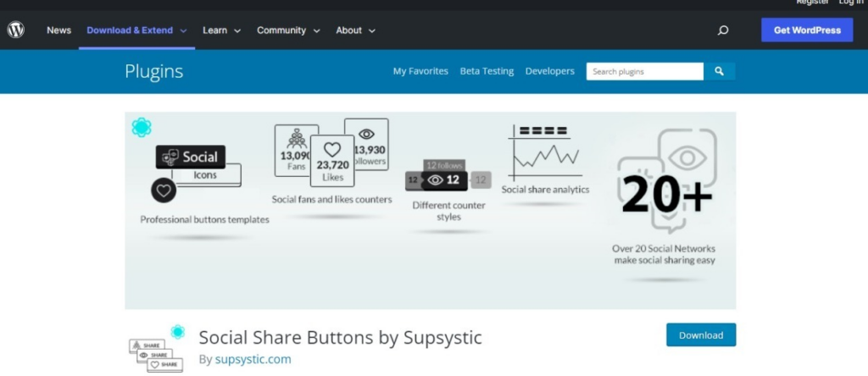This screenshot has width=868, height=376.
Task: Open the Download & Extend menu
Action: coord(130,30)
